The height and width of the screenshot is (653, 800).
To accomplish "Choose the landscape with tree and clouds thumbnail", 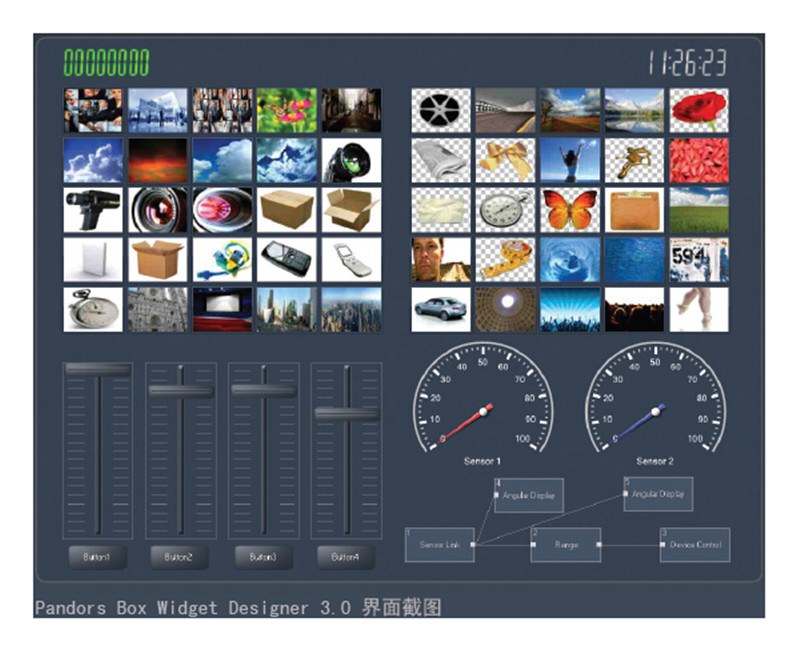I will [x=570, y=111].
